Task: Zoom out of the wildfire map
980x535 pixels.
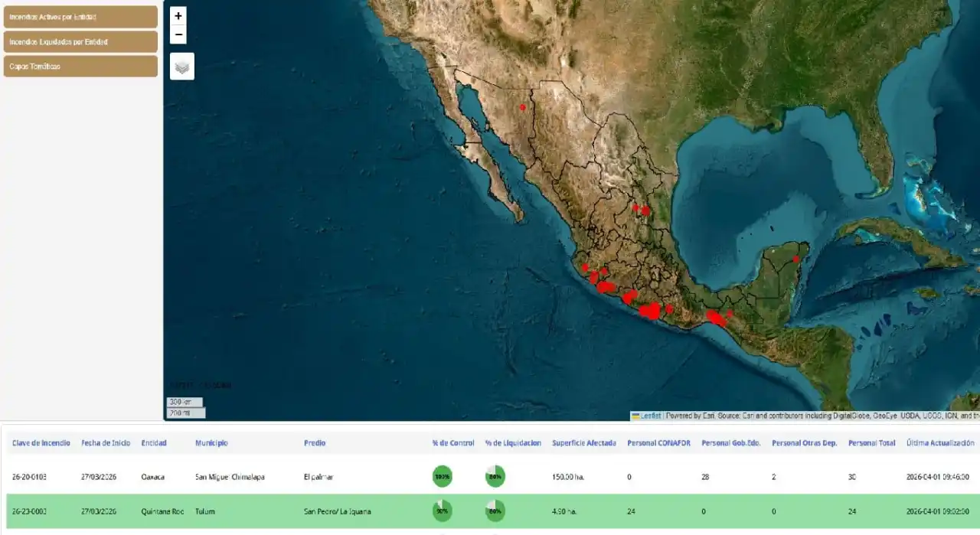Action: [x=178, y=34]
